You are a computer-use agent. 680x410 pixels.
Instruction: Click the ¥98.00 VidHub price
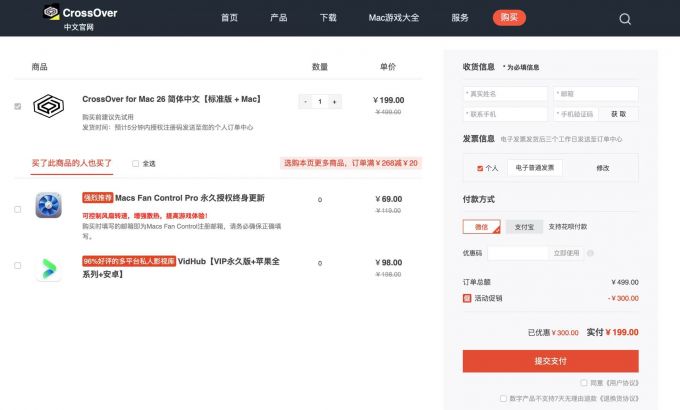(x=389, y=262)
